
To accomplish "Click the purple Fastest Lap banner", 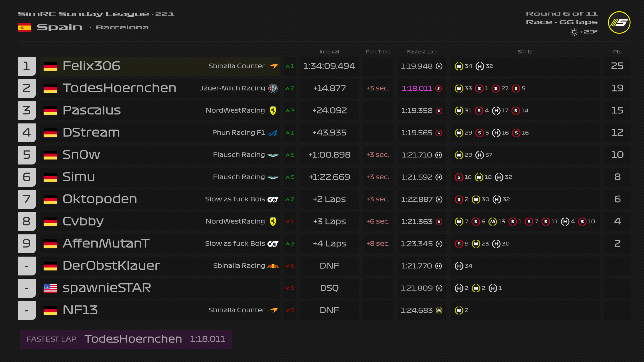I will tap(126, 339).
